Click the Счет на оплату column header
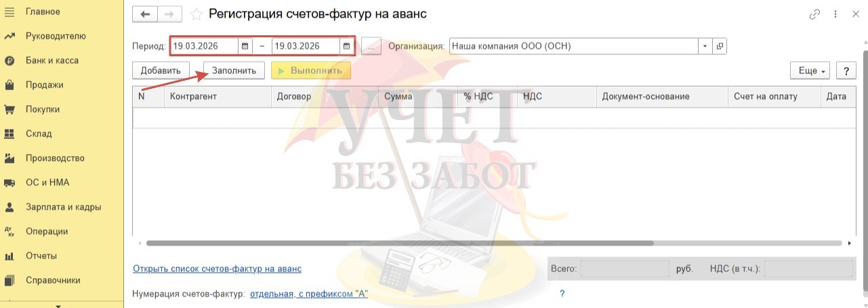Viewport: 868px width, 308px height. coord(774,96)
